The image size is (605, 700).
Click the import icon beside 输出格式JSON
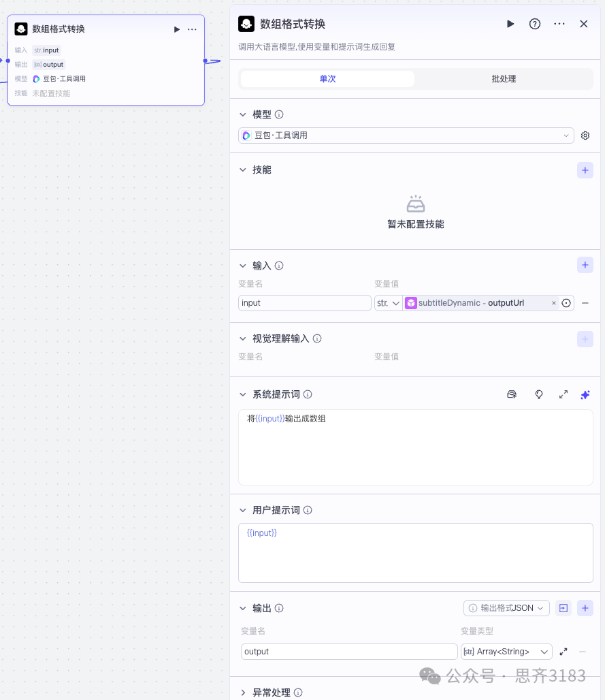[563, 608]
